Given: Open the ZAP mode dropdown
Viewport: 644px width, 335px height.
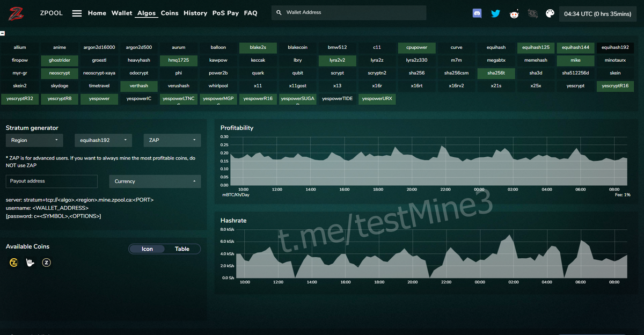Looking at the screenshot, I should tap(172, 140).
